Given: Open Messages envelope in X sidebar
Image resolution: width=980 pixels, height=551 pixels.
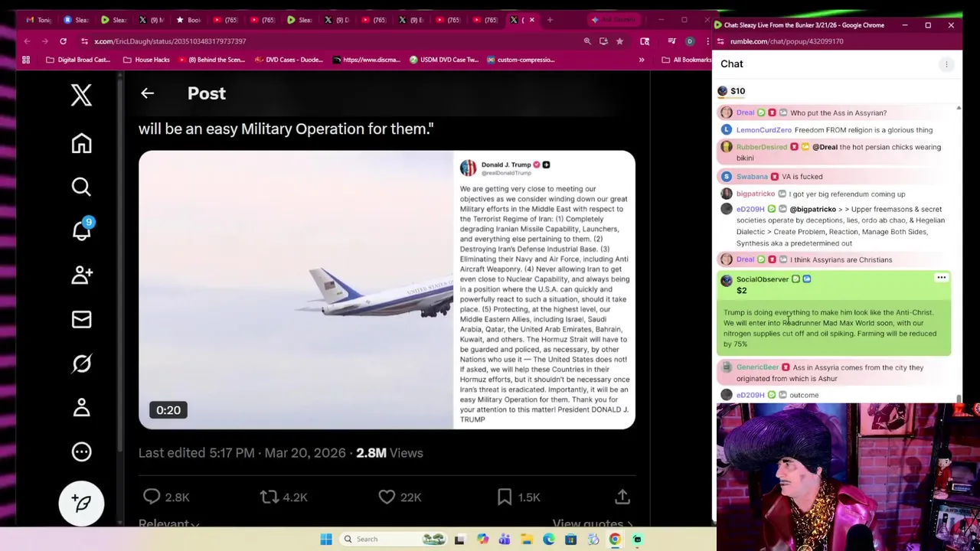Looking at the screenshot, I should pos(81,319).
